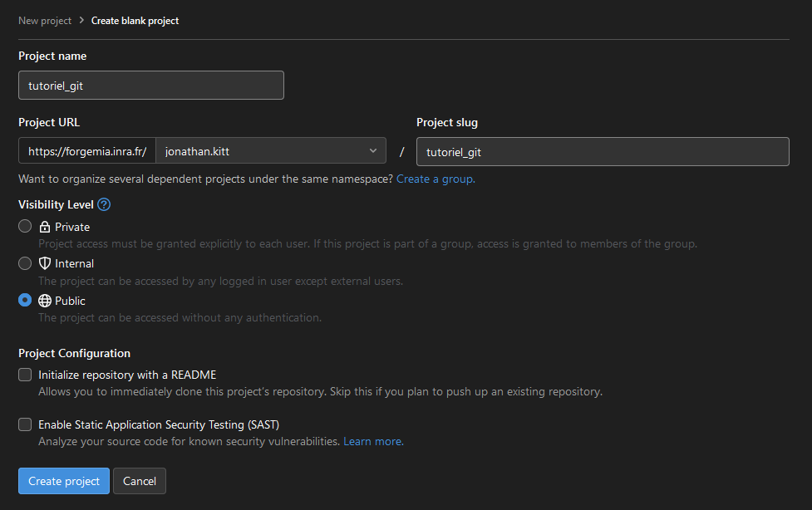Click the globe icon beside Public

(x=45, y=301)
